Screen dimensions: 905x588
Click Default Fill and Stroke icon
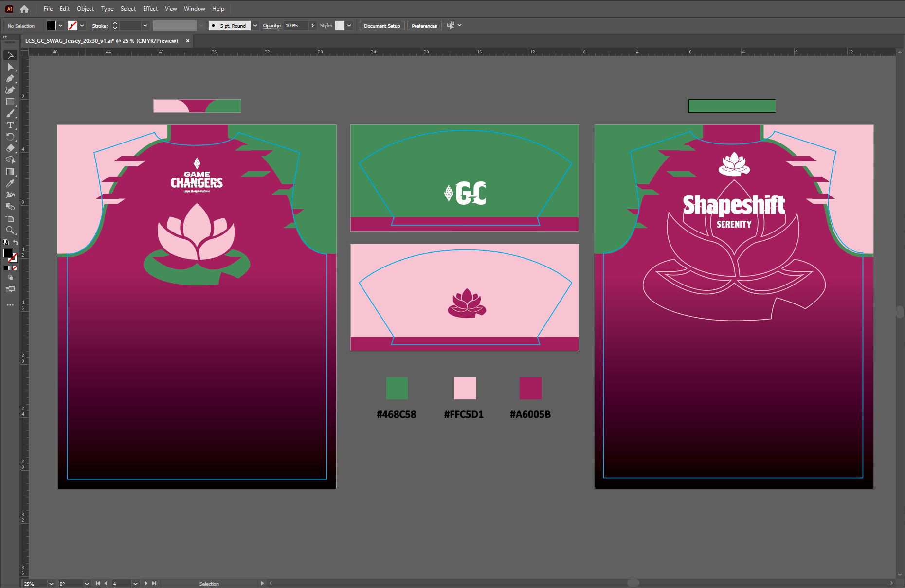(x=6, y=242)
